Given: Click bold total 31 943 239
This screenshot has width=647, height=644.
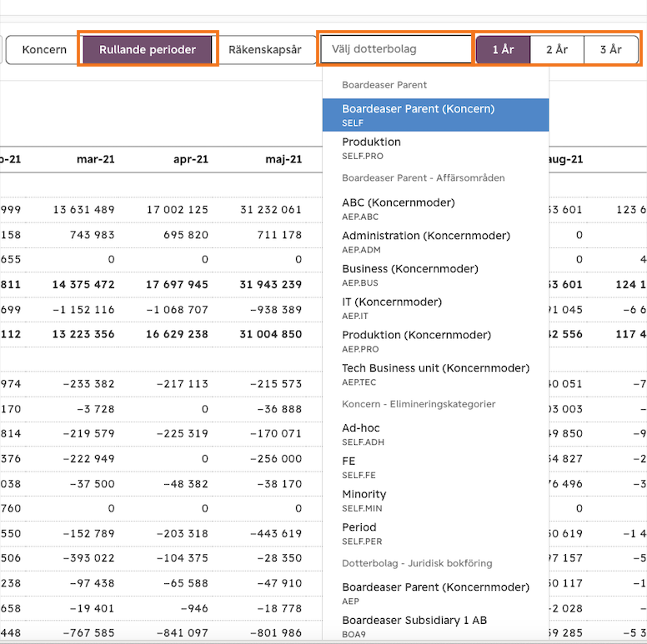Looking at the screenshot, I should (271, 284).
